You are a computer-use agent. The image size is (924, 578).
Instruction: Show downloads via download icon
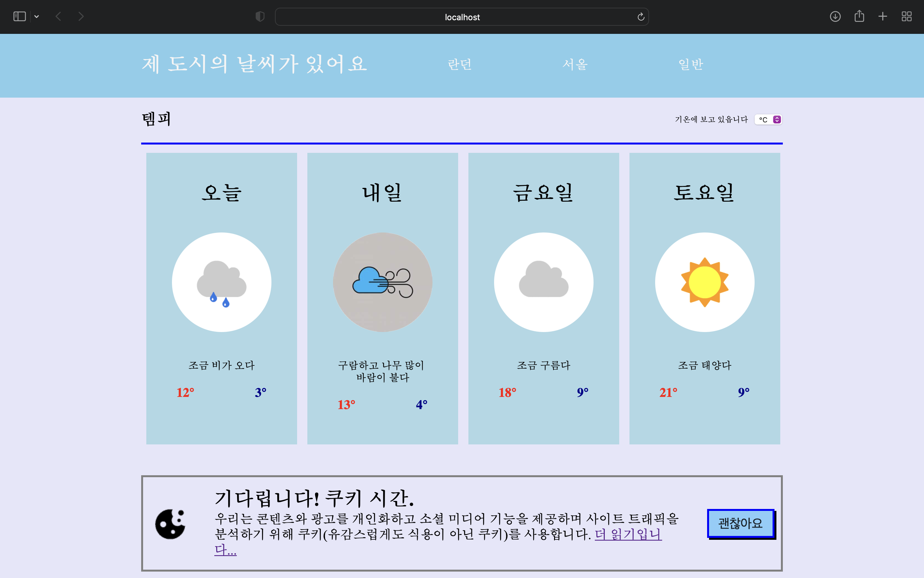point(835,16)
